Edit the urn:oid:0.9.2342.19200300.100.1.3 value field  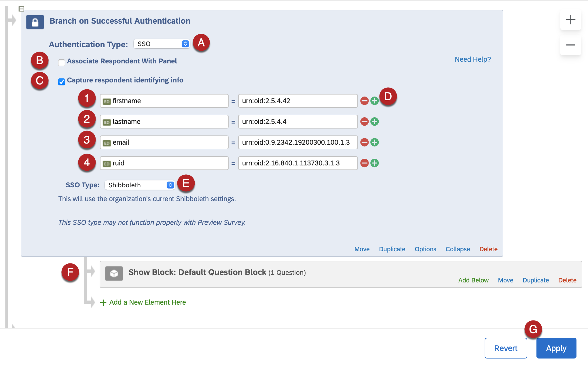pos(298,142)
